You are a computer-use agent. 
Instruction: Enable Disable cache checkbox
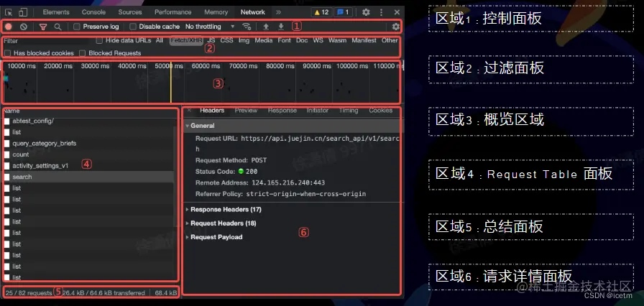(x=133, y=27)
